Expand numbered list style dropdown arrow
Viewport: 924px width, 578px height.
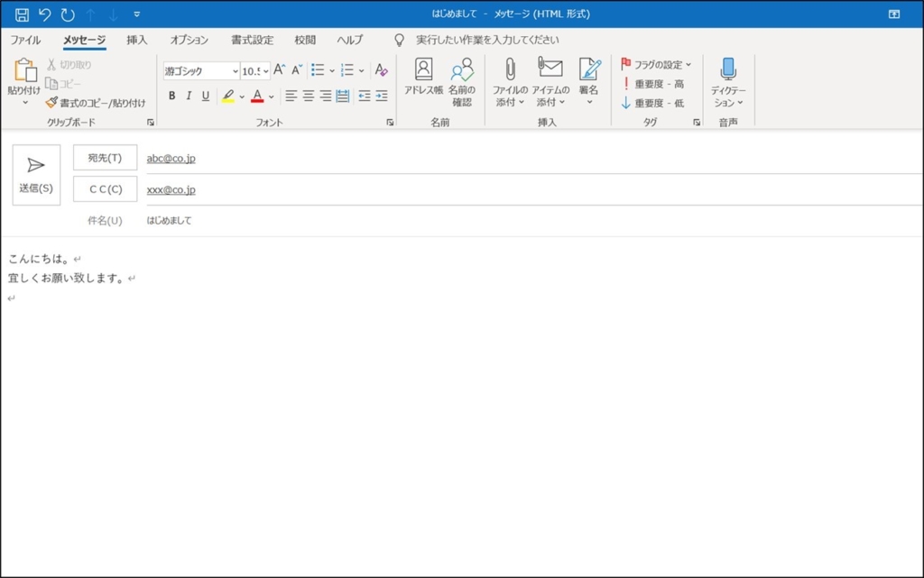361,70
